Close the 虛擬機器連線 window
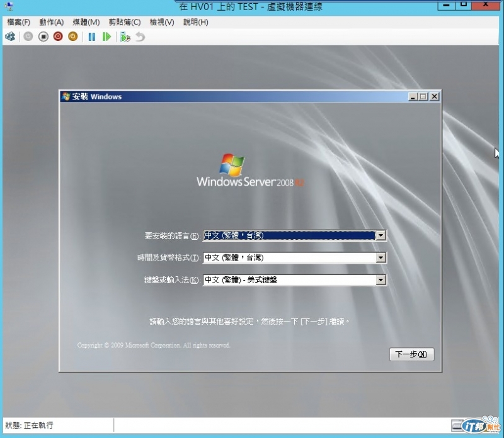Viewport: 504px width, 438px height. 486,5
